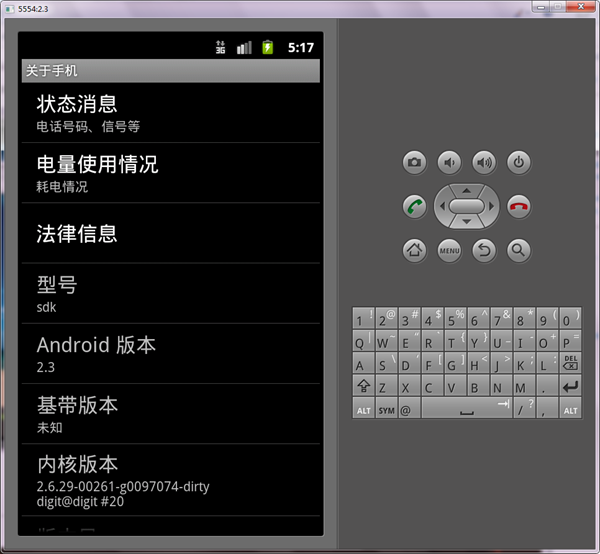
Task: Click the Enter key on emulator keyboard
Action: (x=570, y=385)
